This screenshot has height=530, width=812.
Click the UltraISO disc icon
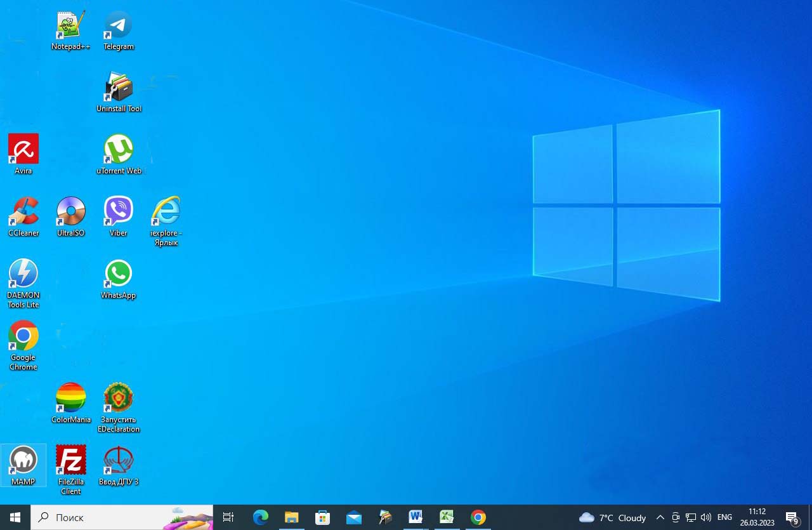70,212
